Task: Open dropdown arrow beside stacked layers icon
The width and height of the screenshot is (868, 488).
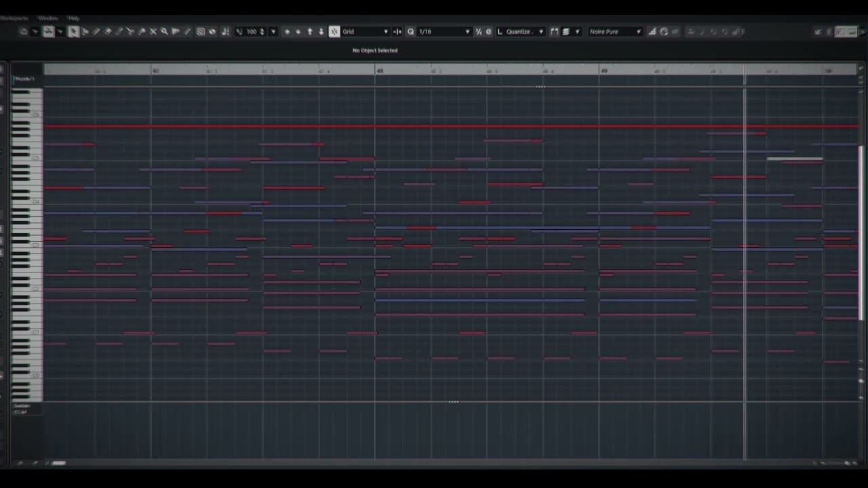Action: [578, 32]
